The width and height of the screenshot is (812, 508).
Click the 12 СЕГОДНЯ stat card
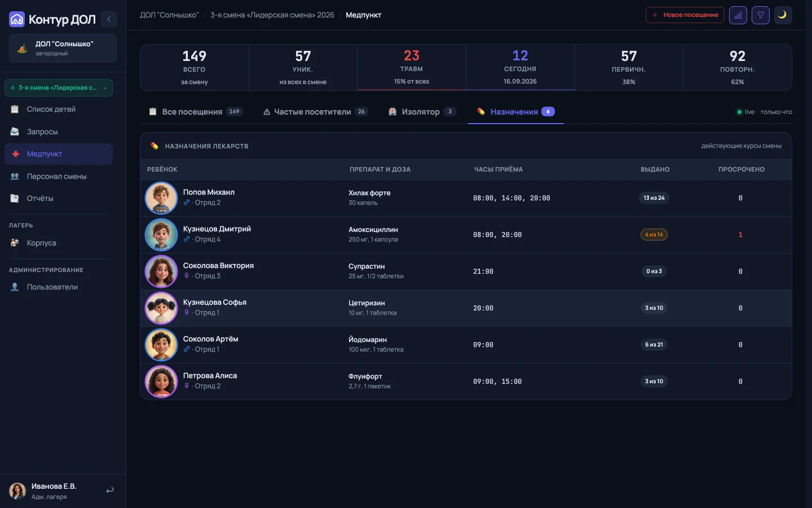coord(520,68)
